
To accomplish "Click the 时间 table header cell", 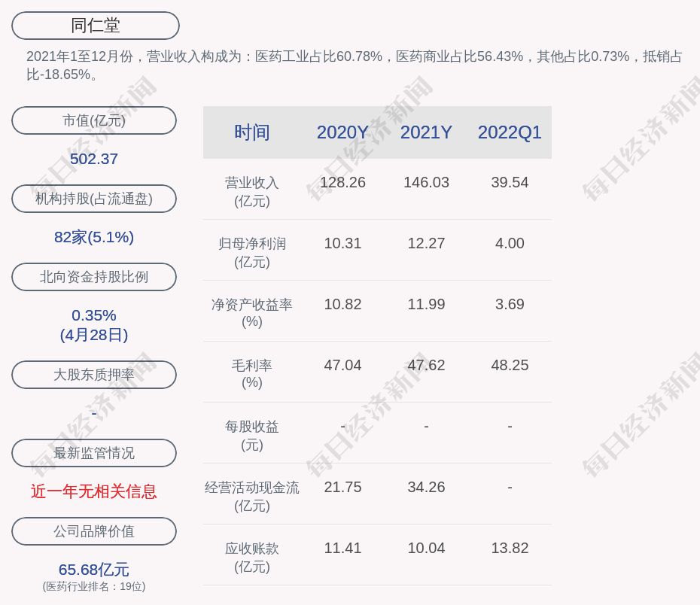I will click(x=251, y=132).
